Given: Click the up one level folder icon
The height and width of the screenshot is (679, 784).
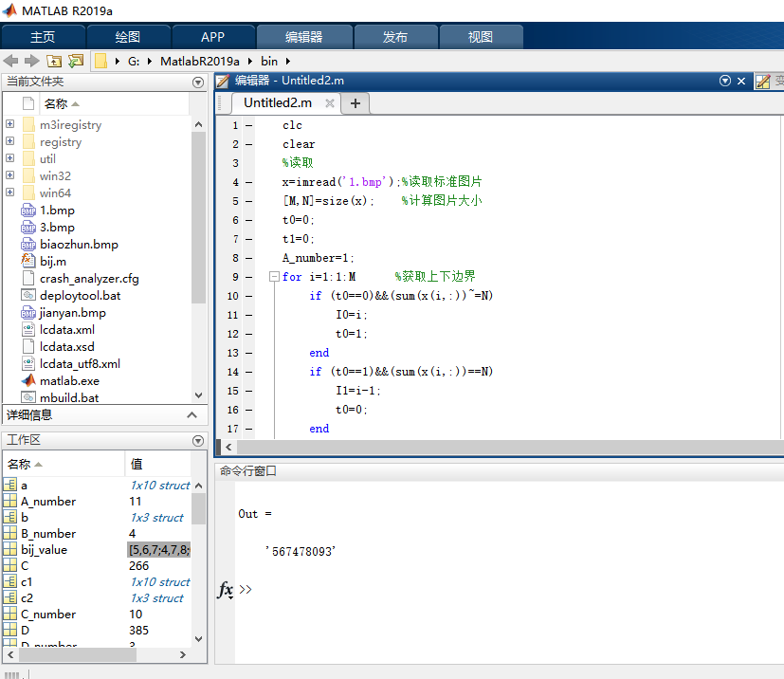Looking at the screenshot, I should click(x=54, y=61).
